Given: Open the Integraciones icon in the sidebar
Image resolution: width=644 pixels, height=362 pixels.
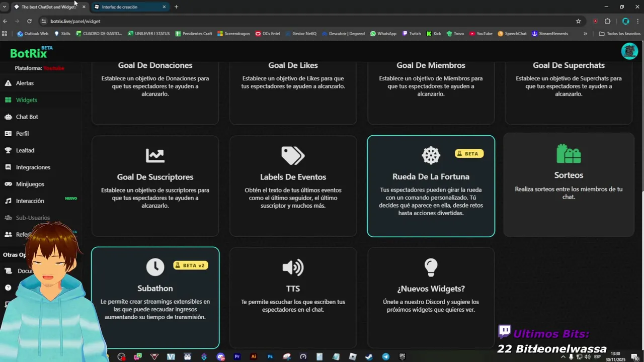Looking at the screenshot, I should [x=8, y=167].
